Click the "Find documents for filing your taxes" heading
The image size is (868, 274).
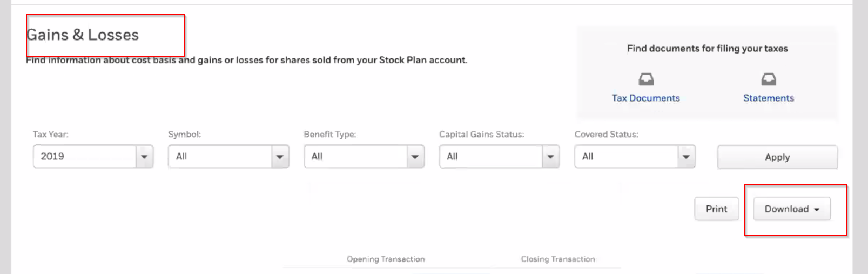[x=707, y=49]
